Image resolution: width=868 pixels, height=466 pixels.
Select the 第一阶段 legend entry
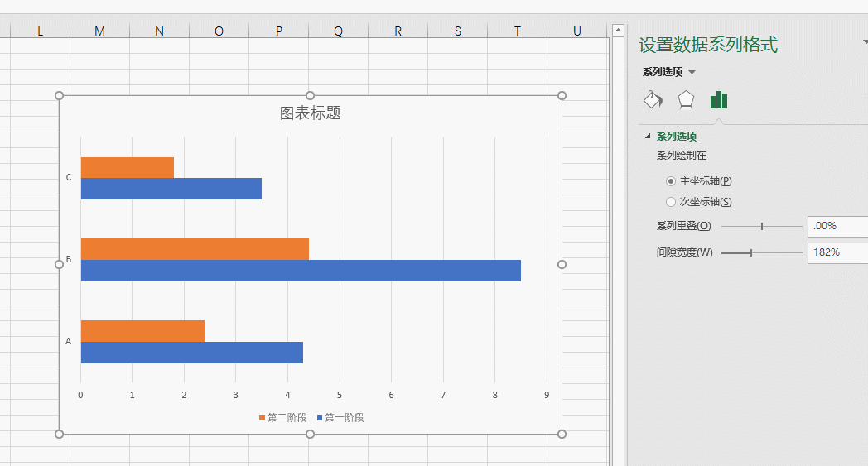pyautogui.click(x=340, y=418)
